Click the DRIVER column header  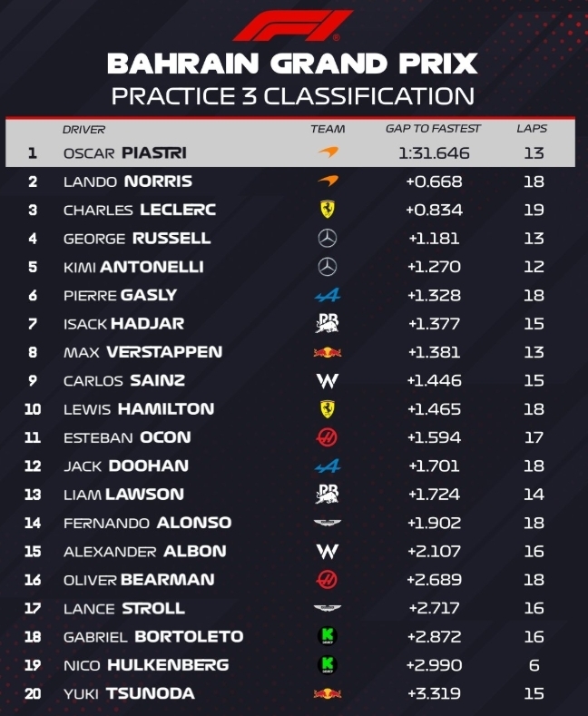click(x=83, y=129)
